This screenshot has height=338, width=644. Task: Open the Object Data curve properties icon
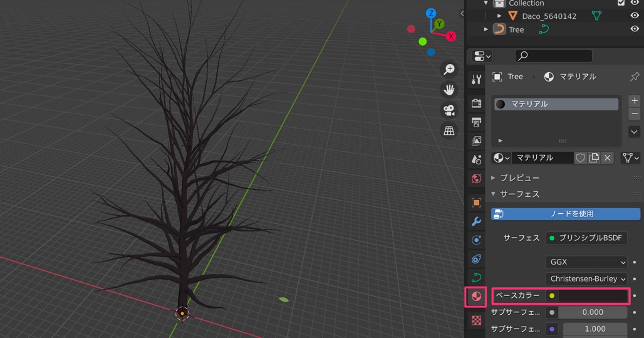476,278
